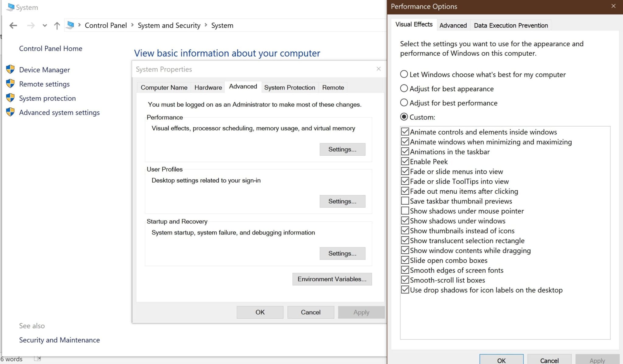This screenshot has height=364, width=623.
Task: Expand chevron after System and Security
Action: 206,25
